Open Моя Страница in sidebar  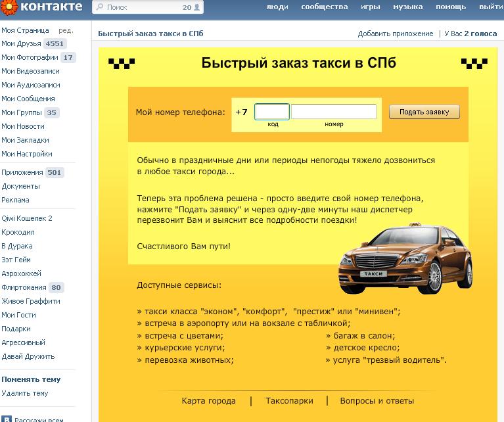click(25, 30)
